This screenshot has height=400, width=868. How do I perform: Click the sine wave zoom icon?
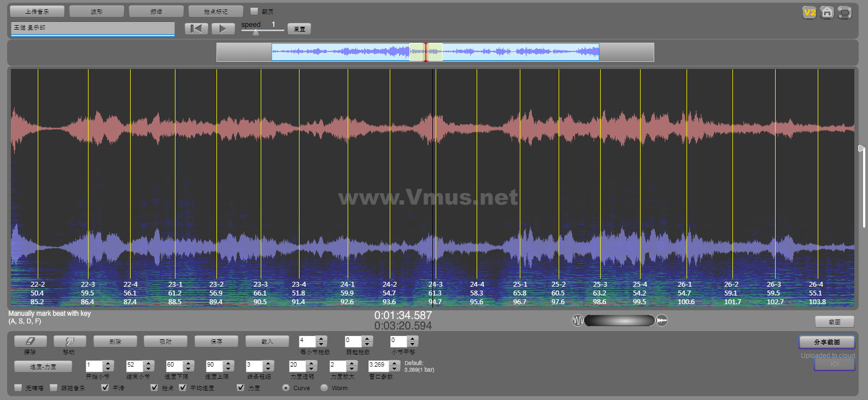tap(577, 321)
